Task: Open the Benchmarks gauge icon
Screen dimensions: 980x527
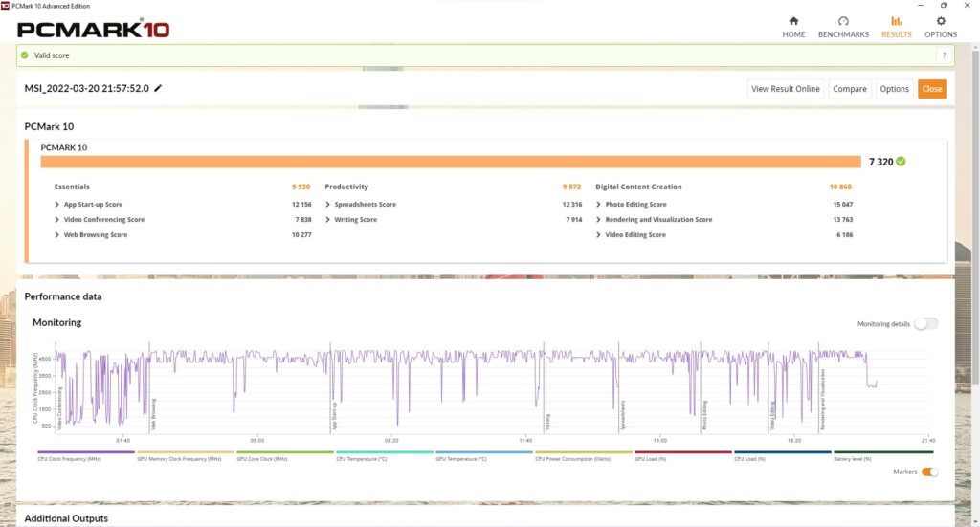Action: pos(843,21)
